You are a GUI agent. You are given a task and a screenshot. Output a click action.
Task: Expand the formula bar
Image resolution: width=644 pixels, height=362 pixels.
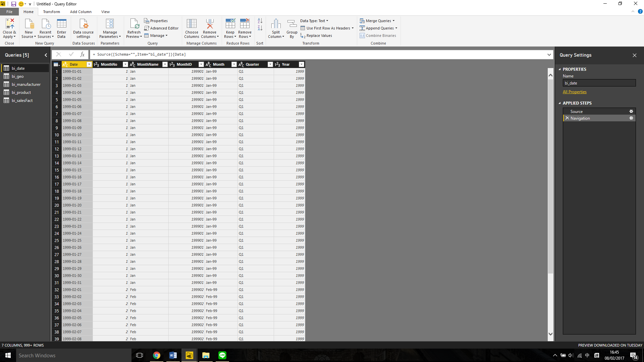[549, 54]
